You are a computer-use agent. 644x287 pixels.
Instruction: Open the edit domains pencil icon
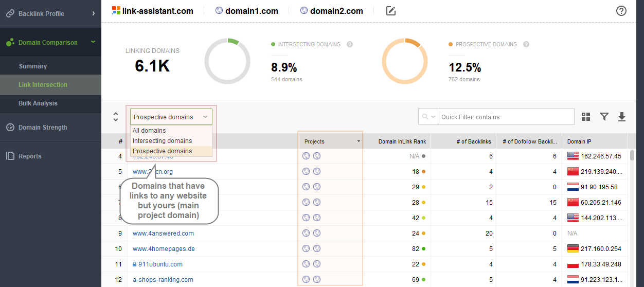point(391,11)
